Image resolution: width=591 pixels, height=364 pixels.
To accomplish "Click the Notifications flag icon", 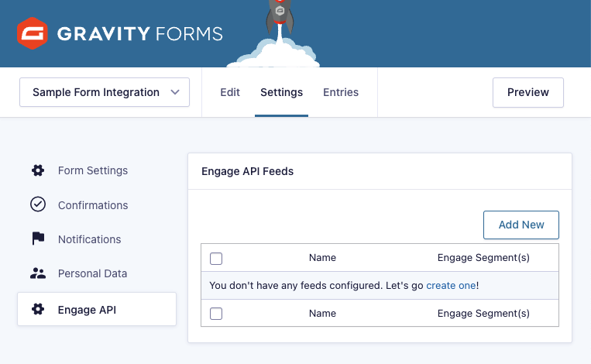I will [x=38, y=239].
